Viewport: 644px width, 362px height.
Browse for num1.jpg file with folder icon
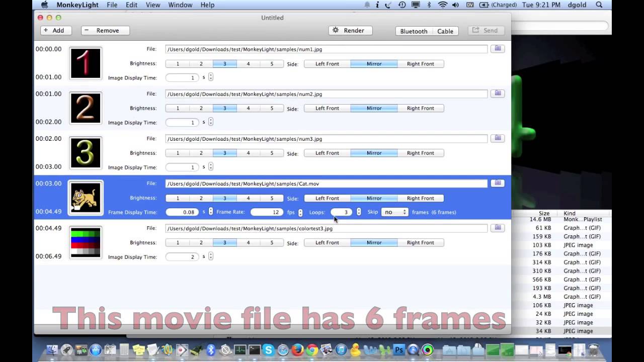point(498,49)
